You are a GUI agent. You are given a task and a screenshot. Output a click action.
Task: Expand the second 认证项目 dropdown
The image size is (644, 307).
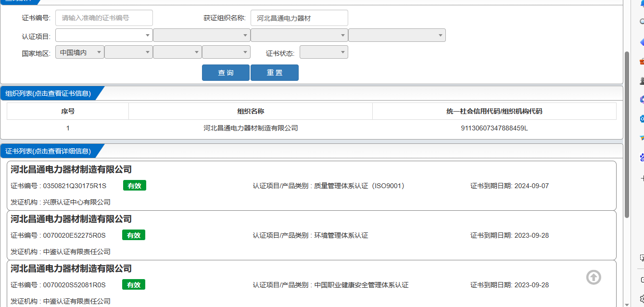click(x=202, y=35)
